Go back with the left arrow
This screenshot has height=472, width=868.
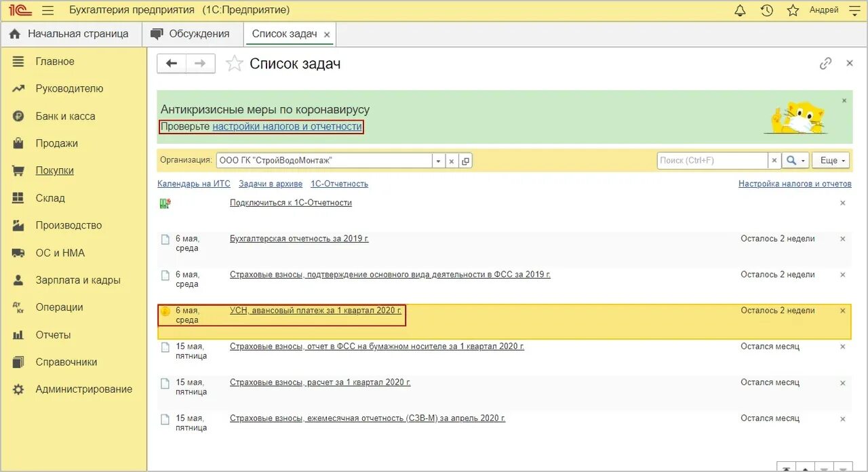pos(172,63)
